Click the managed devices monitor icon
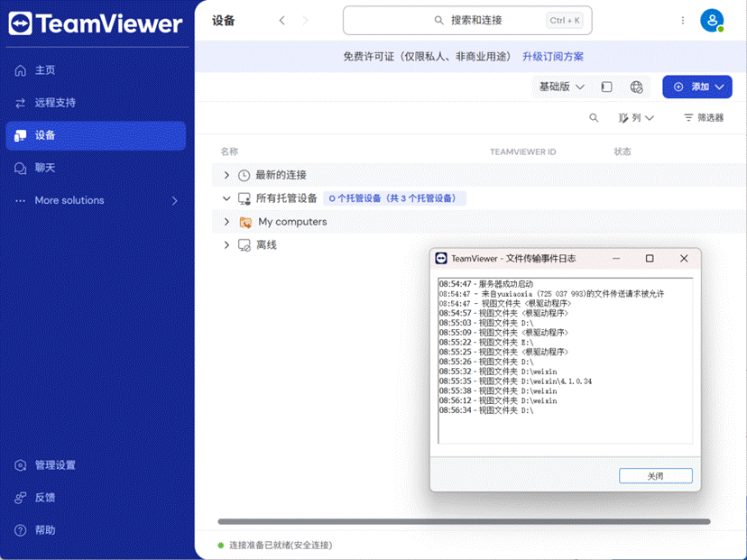747x560 pixels. pos(244,198)
